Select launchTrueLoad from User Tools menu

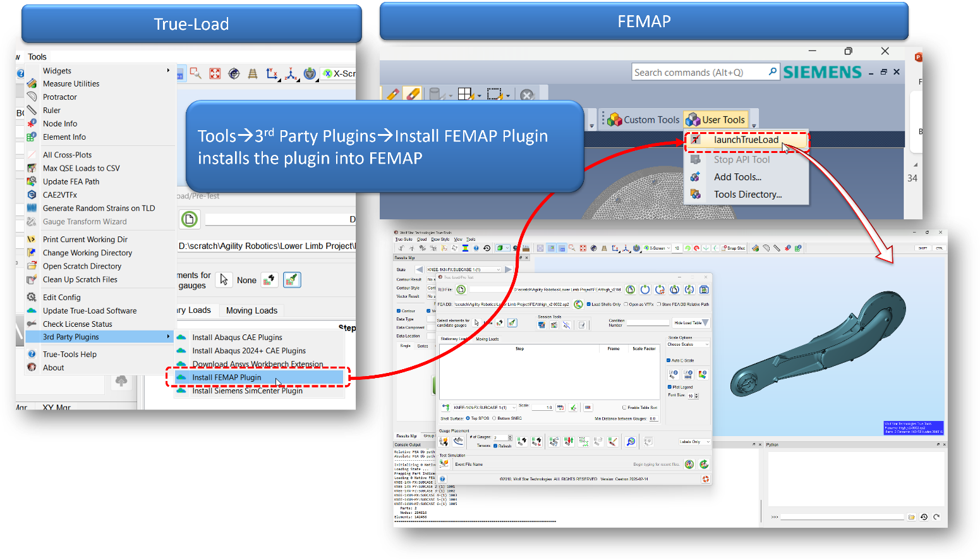pos(746,140)
